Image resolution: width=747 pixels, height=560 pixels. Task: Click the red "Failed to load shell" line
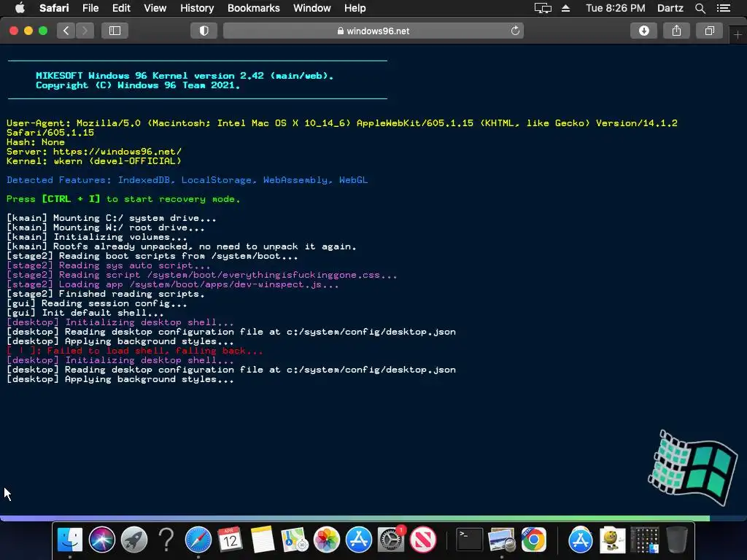point(135,351)
